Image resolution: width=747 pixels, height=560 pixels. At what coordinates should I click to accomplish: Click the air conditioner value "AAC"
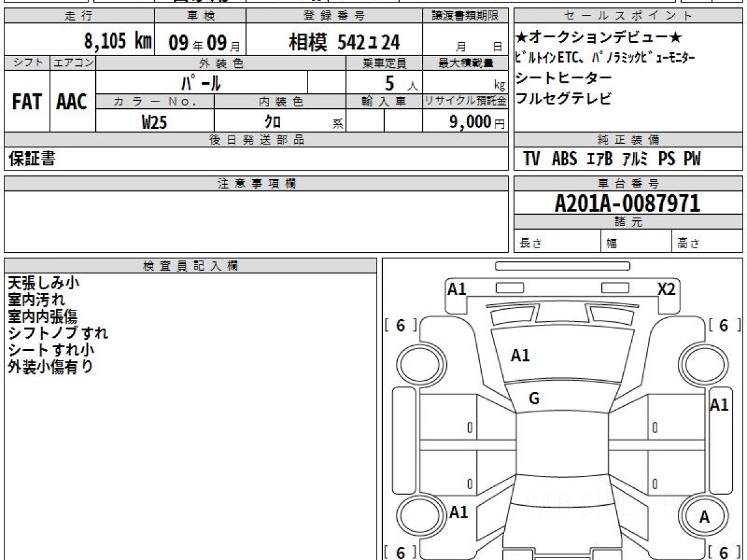72,102
